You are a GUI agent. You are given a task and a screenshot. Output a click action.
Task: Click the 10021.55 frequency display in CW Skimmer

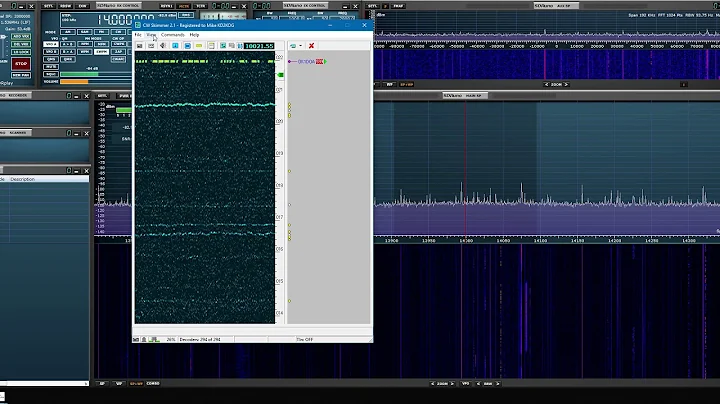tap(259, 46)
